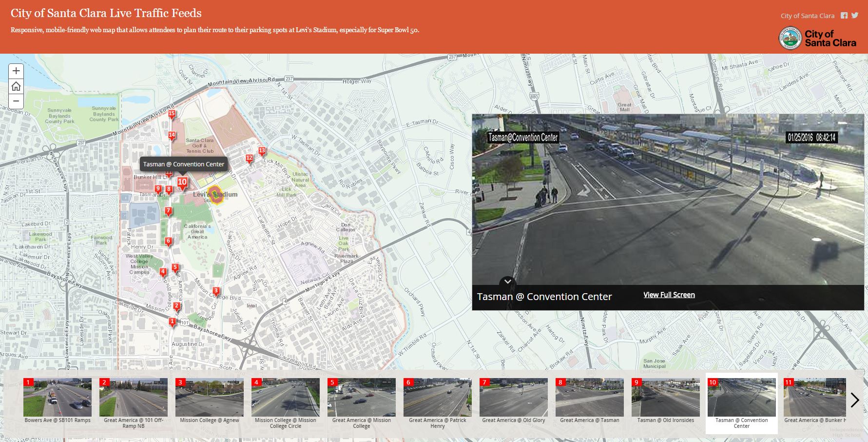This screenshot has height=442, width=868.
Task: Click the Don Callejon map label
Action: (346, 227)
